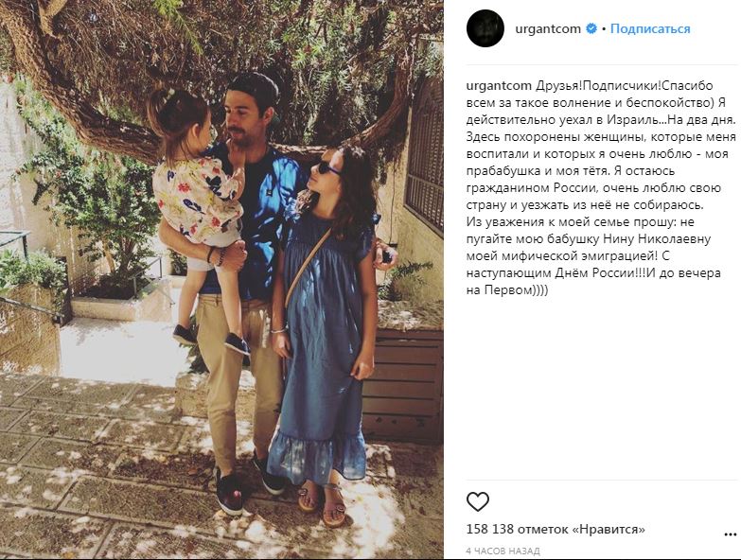
Task: Open urgantcom username link in caption
Action: [499, 86]
